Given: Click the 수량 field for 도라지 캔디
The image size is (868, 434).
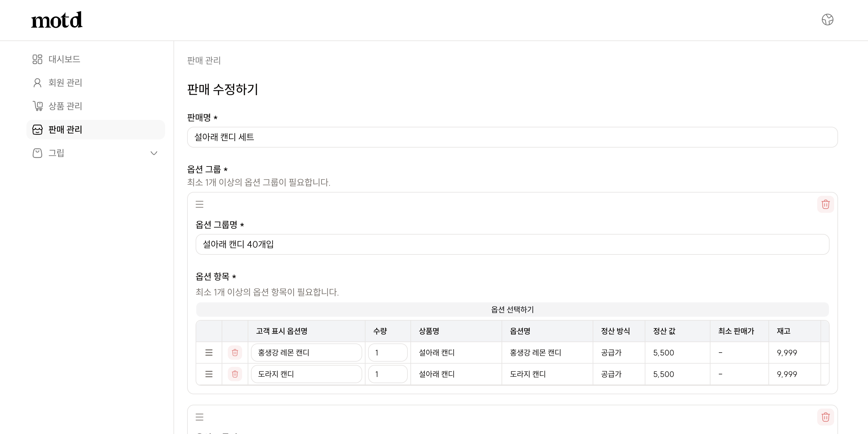Looking at the screenshot, I should tap(388, 374).
